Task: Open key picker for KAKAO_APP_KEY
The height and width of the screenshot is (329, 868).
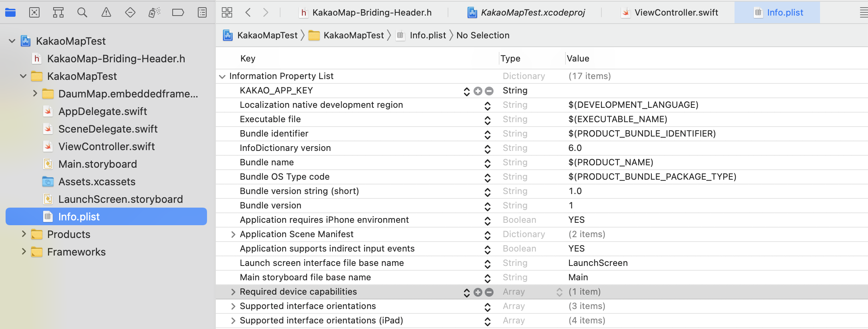Action: (466, 91)
